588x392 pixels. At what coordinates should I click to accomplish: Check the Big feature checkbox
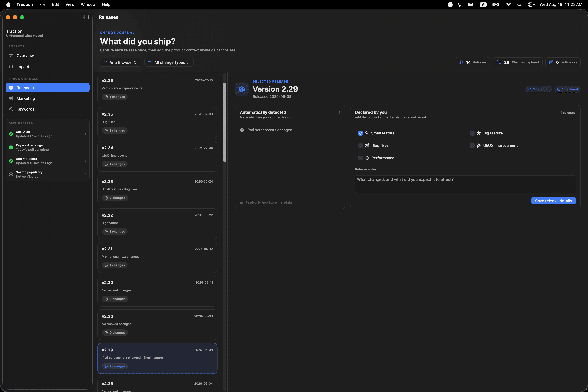tap(472, 133)
